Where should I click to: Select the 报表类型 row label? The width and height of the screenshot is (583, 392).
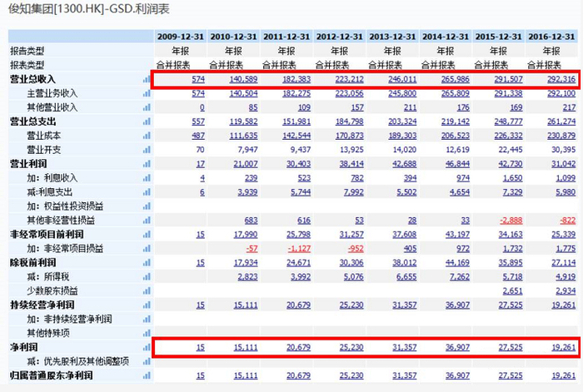27,65
